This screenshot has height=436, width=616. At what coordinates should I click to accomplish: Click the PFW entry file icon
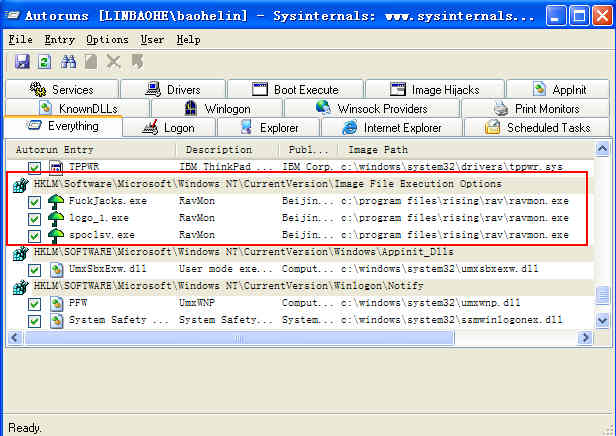coord(57,304)
